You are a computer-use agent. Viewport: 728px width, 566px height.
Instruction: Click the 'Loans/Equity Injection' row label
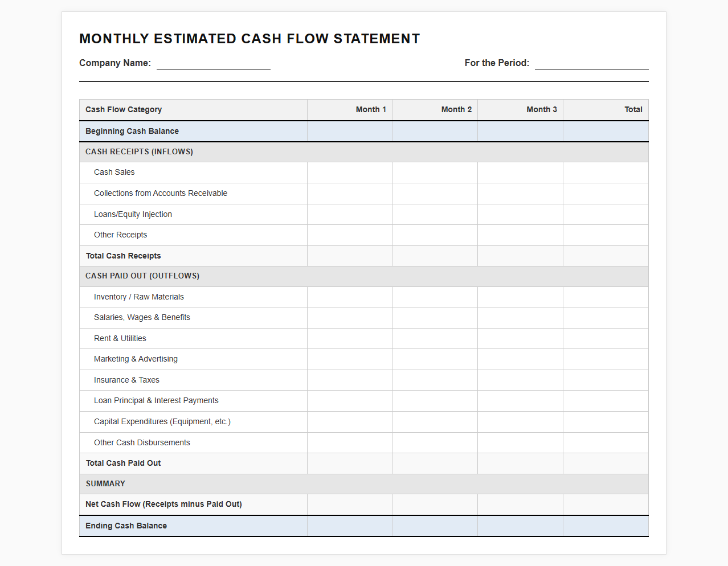pos(133,214)
